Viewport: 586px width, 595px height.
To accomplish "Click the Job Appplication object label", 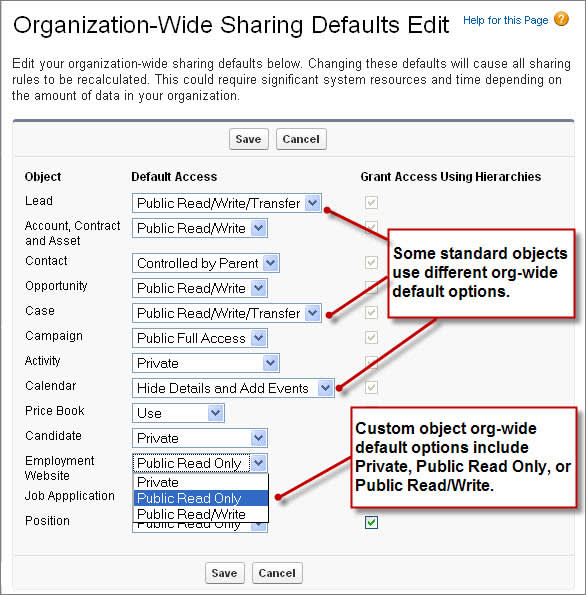I will [70, 496].
